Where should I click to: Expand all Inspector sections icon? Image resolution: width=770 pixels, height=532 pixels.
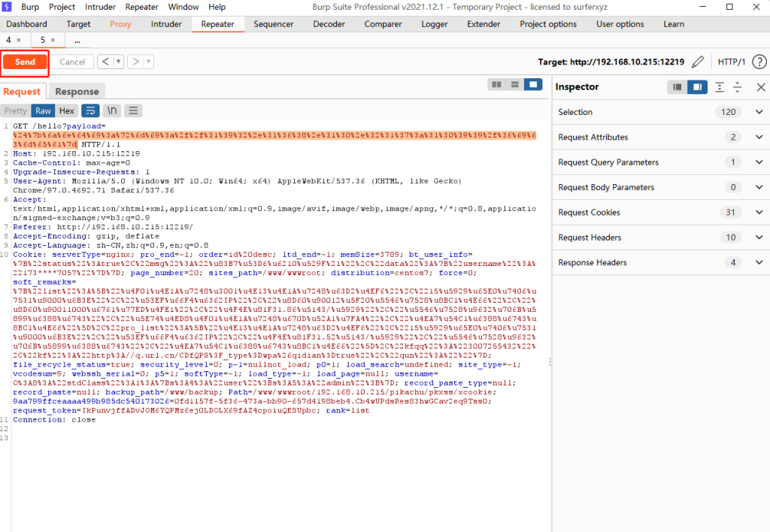pos(720,87)
